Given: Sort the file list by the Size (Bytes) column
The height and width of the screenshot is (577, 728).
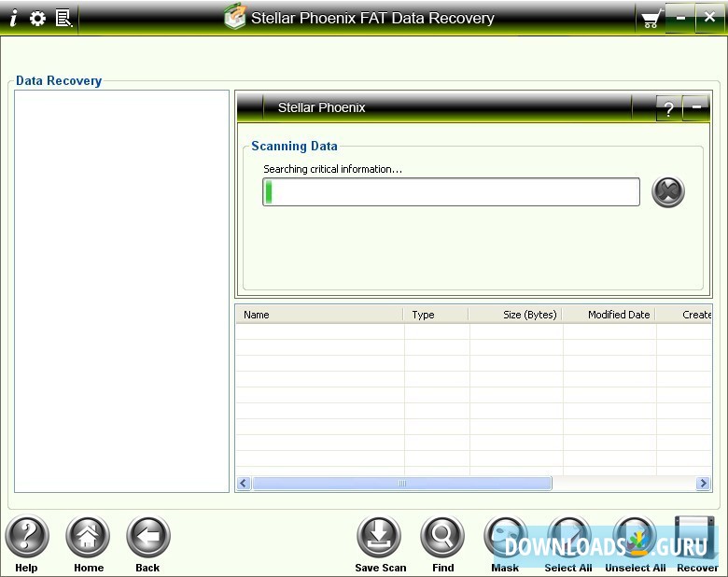Looking at the screenshot, I should click(516, 315).
